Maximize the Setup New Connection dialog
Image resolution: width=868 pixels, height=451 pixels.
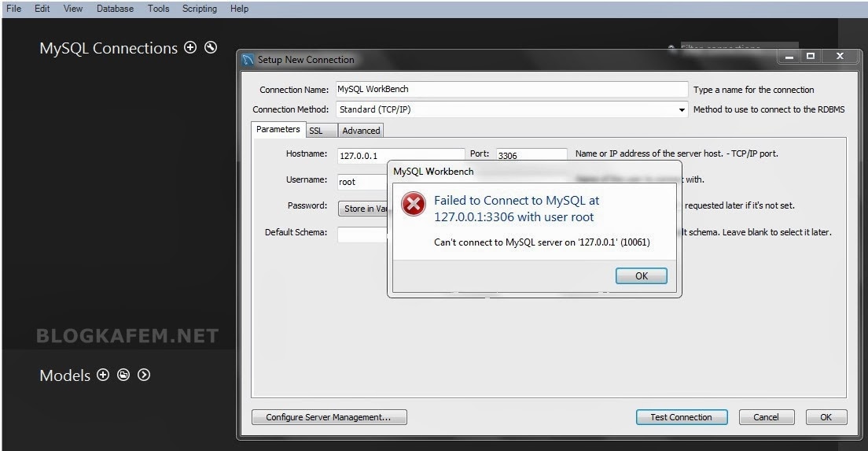[811, 57]
